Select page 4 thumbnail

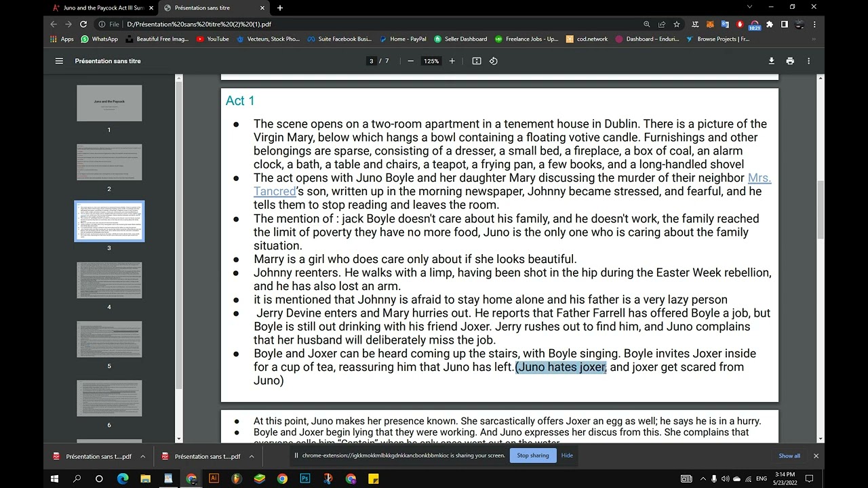(x=109, y=280)
